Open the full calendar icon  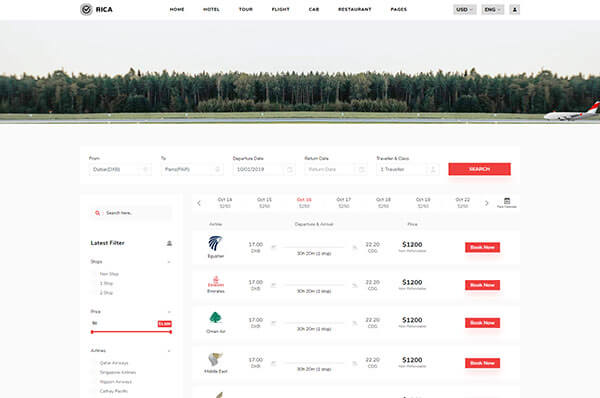pyautogui.click(x=507, y=202)
